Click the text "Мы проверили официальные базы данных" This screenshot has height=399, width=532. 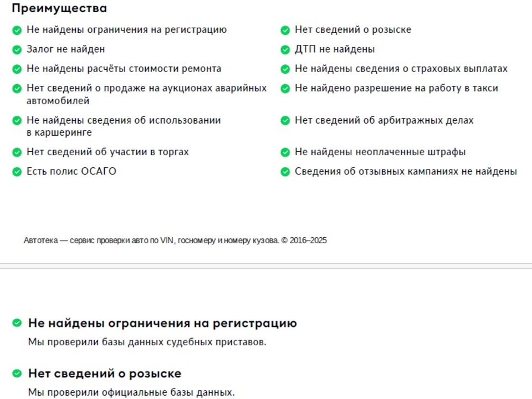click(x=131, y=392)
